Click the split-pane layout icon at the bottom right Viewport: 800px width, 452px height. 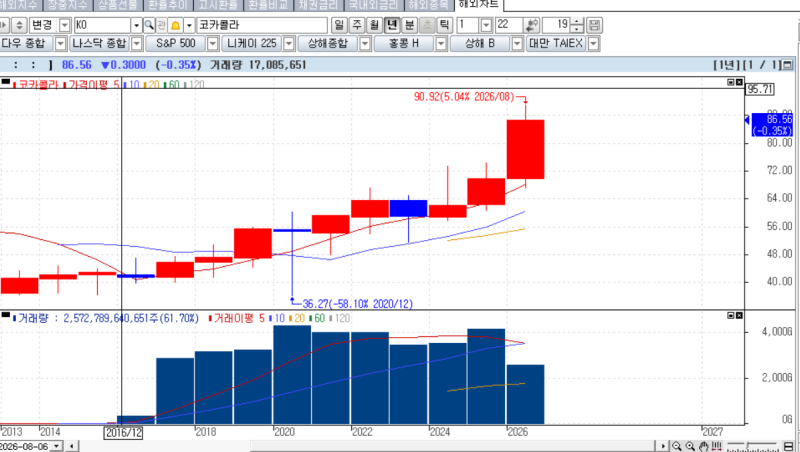point(789,446)
